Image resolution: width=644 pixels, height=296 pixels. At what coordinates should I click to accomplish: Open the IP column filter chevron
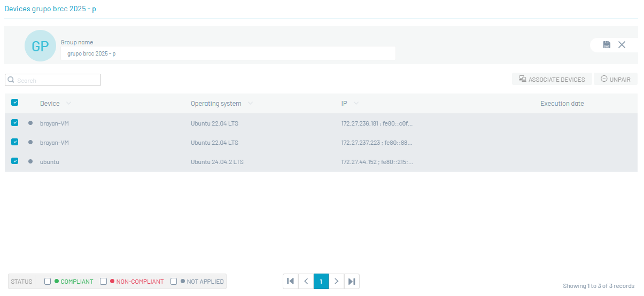click(x=356, y=104)
